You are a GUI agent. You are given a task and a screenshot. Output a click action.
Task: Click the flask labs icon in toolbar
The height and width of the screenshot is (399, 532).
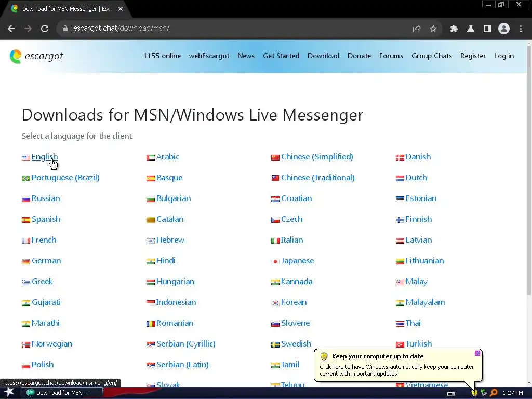point(470,29)
